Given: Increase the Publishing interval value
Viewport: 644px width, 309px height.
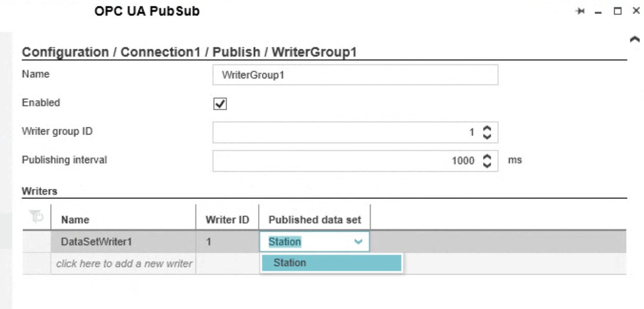Looking at the screenshot, I should tap(487, 157).
